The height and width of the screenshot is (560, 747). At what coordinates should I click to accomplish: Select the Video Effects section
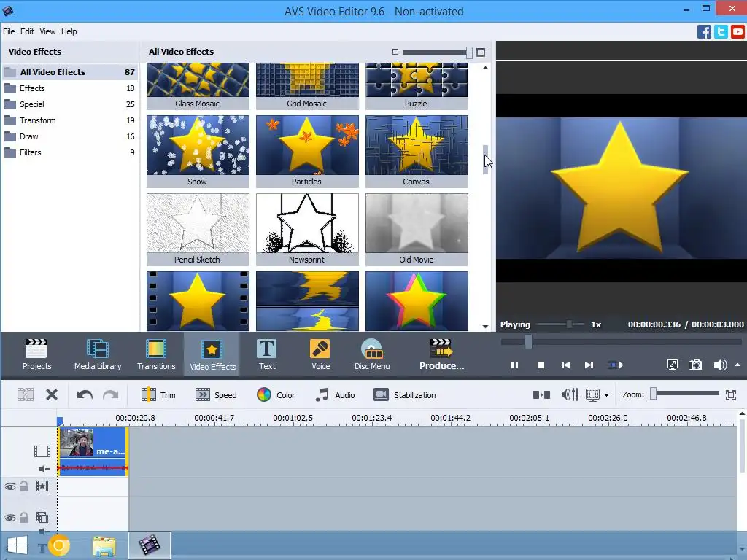212,354
